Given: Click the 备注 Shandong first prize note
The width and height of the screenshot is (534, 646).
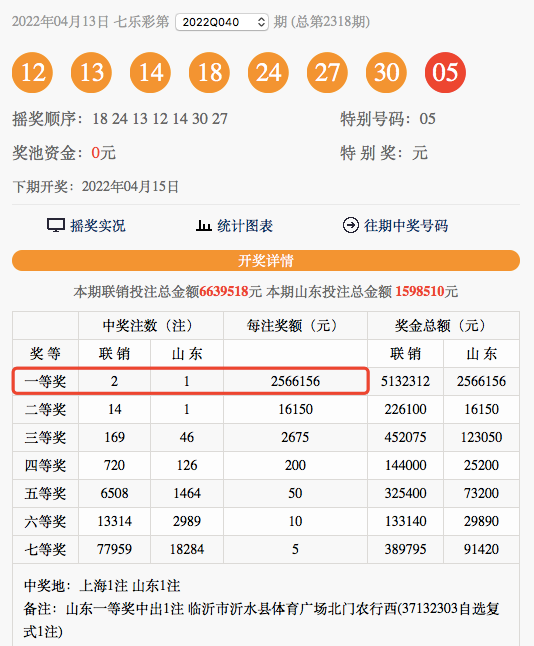Looking at the screenshot, I should 262,620.
